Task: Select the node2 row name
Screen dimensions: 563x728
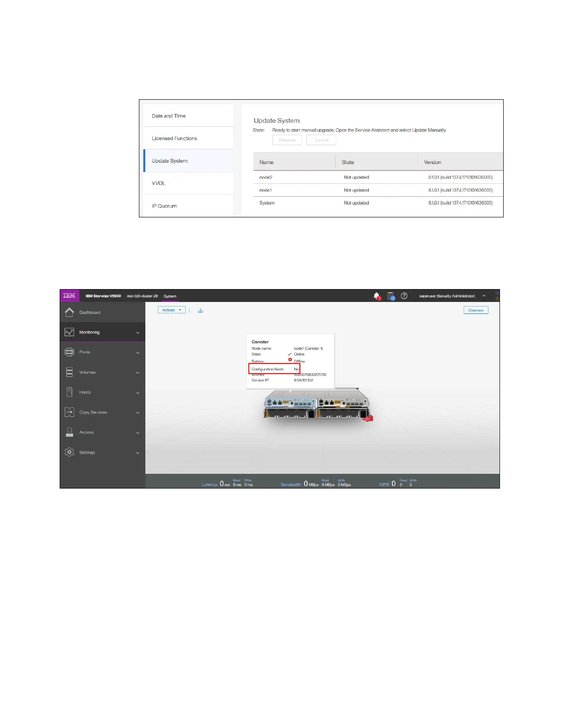Action: [x=266, y=177]
